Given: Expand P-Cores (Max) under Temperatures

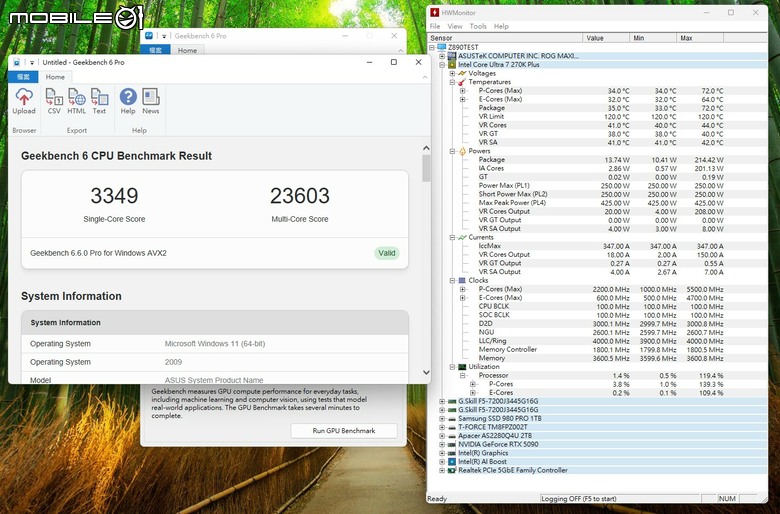Looking at the screenshot, I should pos(463,91).
